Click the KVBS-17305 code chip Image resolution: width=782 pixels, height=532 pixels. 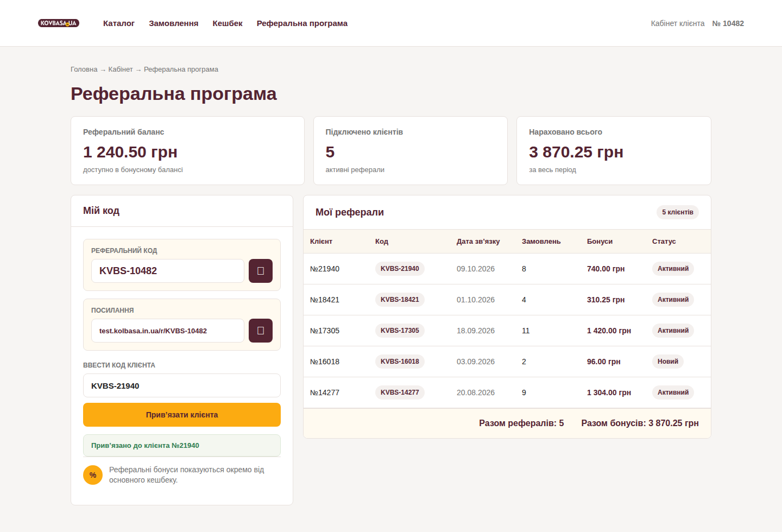click(400, 331)
